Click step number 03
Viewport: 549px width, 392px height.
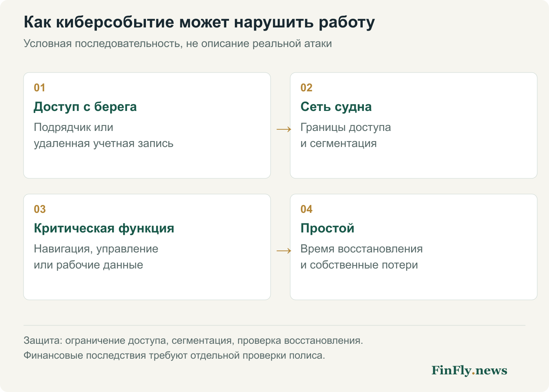tap(40, 209)
